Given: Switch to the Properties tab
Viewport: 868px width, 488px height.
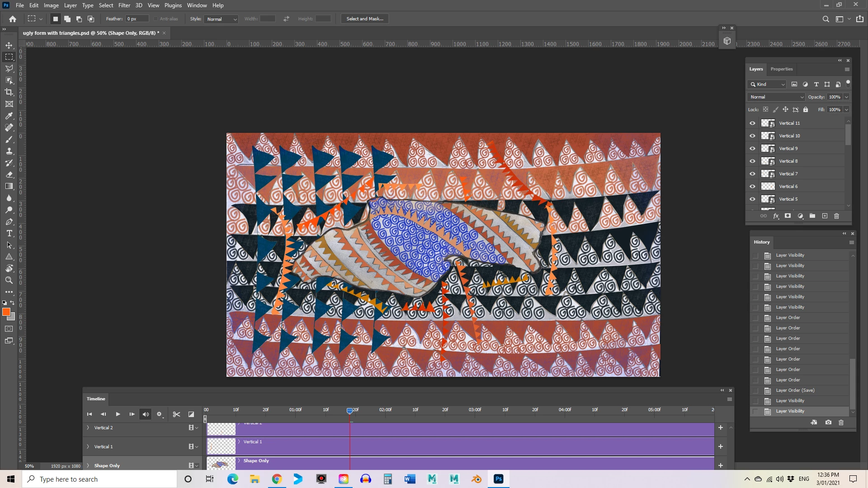Looking at the screenshot, I should click(781, 69).
